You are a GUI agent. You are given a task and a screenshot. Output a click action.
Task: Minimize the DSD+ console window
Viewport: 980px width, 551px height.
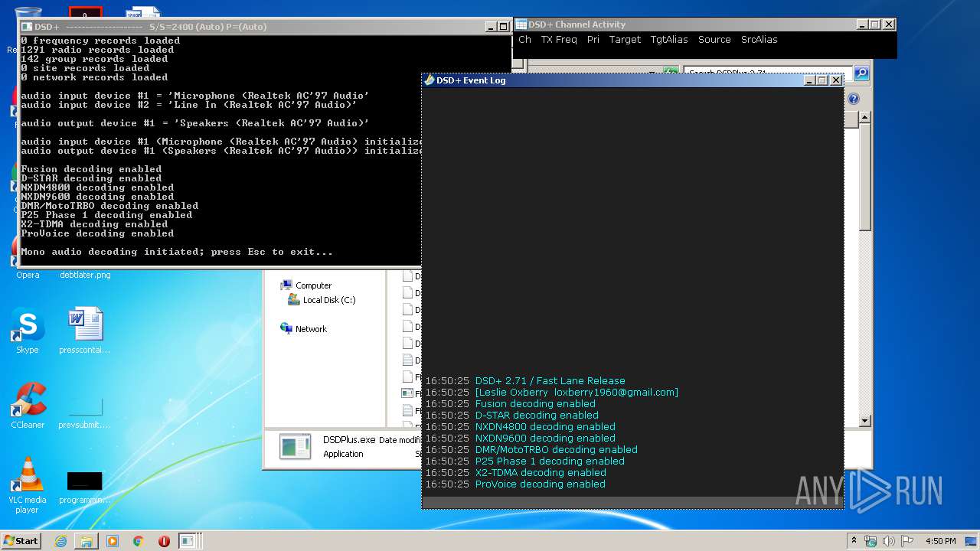click(x=491, y=27)
